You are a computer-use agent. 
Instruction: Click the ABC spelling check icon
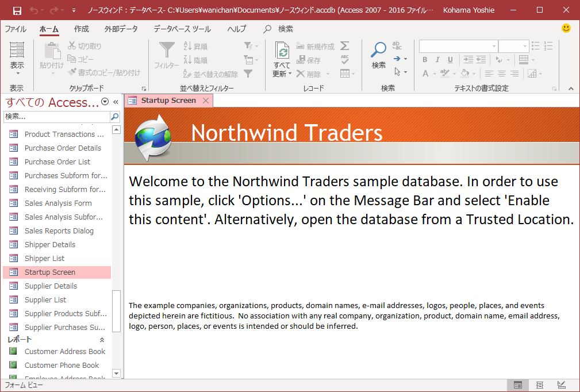(345, 60)
